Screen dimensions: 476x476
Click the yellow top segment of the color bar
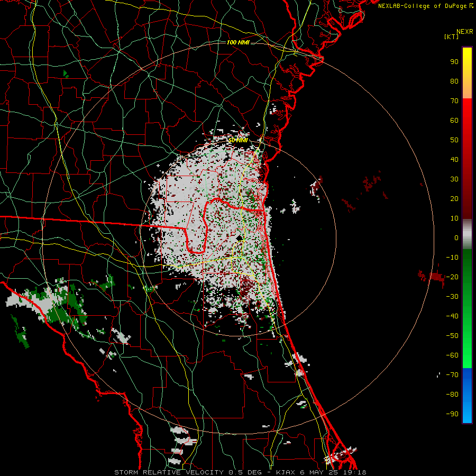coord(467,73)
